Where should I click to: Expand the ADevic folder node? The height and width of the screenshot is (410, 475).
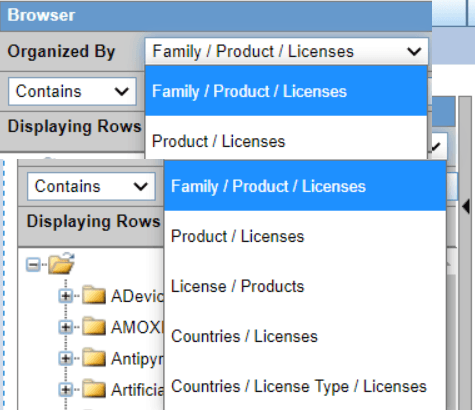coord(66,296)
